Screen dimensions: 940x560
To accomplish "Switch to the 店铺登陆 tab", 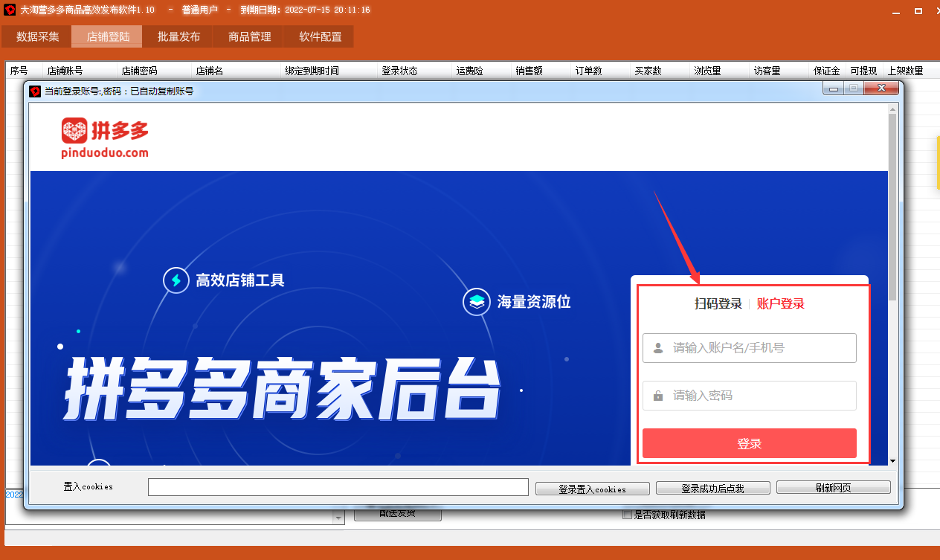I will 108,36.
